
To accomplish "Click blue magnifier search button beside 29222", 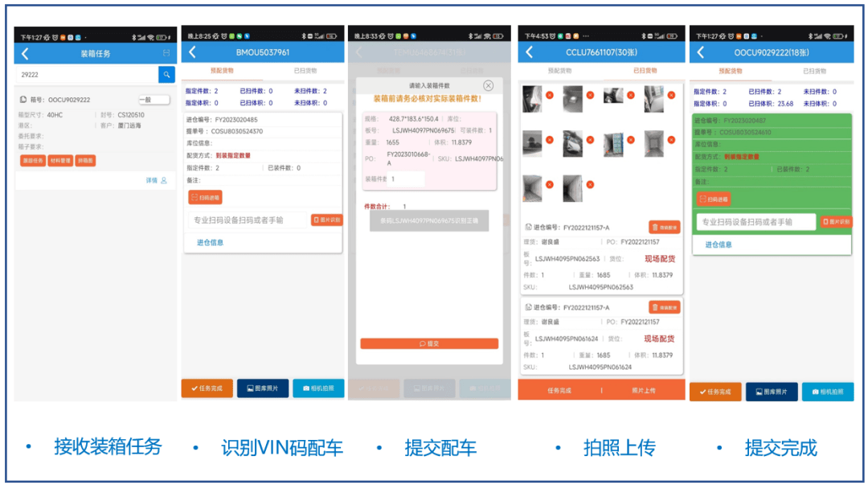I will pyautogui.click(x=166, y=75).
